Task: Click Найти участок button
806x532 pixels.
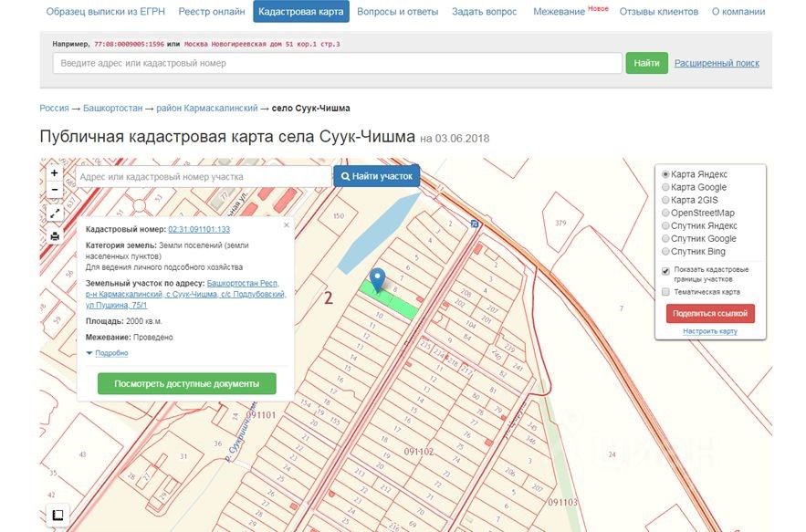Action: point(377,176)
